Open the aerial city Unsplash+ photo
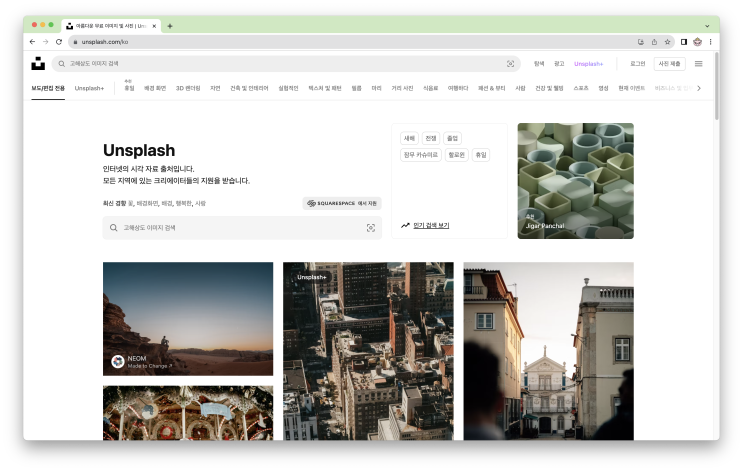 tap(368, 351)
